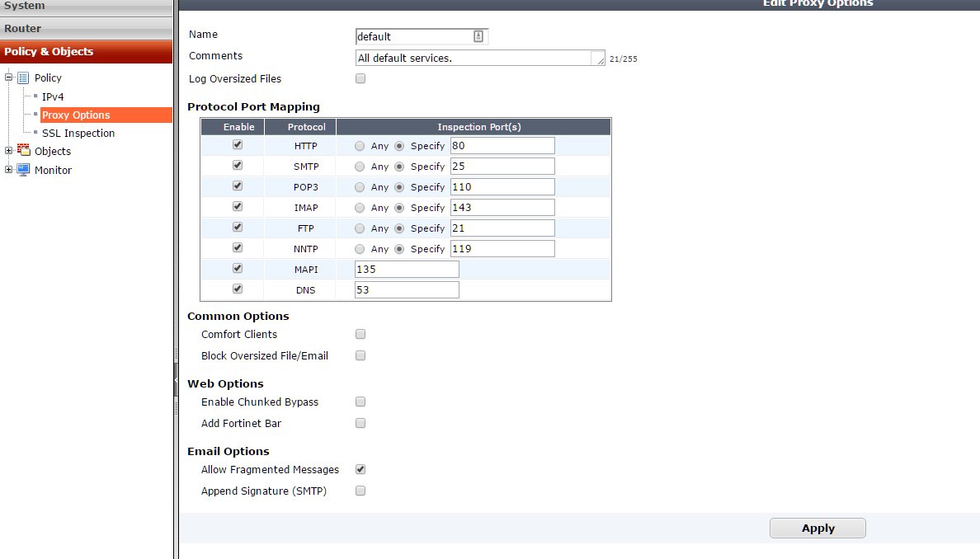Screen dimensions: 980x559
Task: Click the HTTP port field showing 80
Action: pyautogui.click(x=502, y=146)
